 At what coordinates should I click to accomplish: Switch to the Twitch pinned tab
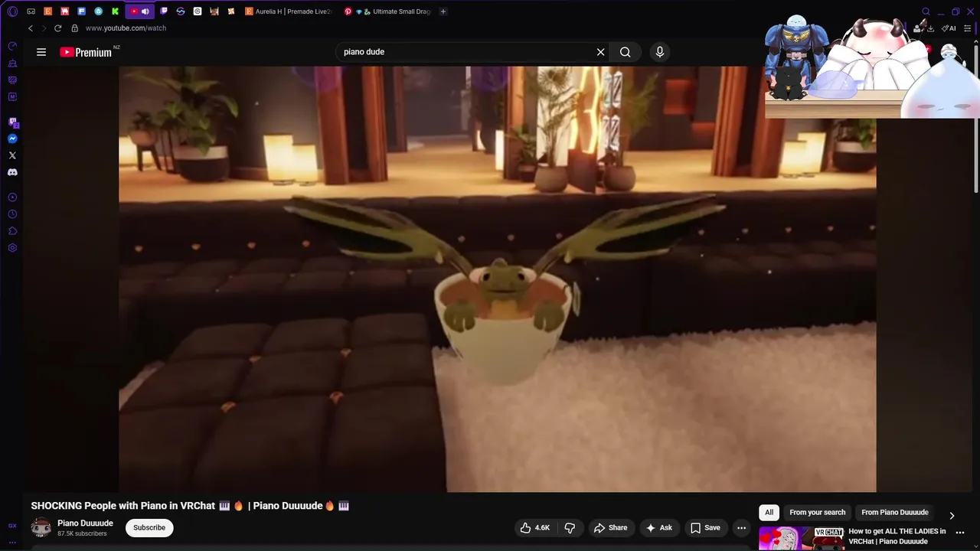coord(164,11)
